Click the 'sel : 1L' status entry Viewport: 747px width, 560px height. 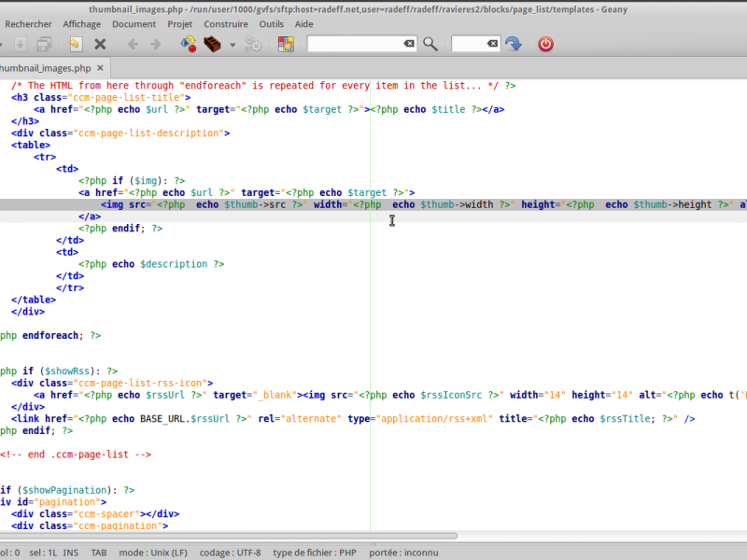point(43,553)
